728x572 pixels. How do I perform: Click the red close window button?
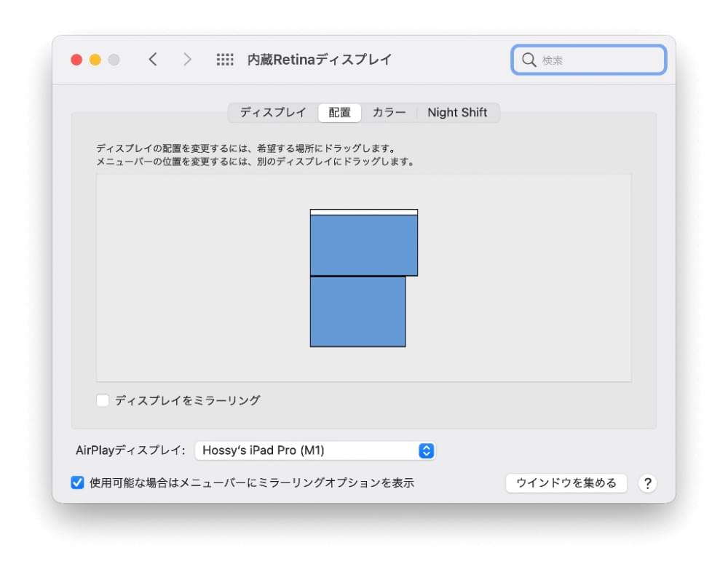point(76,60)
